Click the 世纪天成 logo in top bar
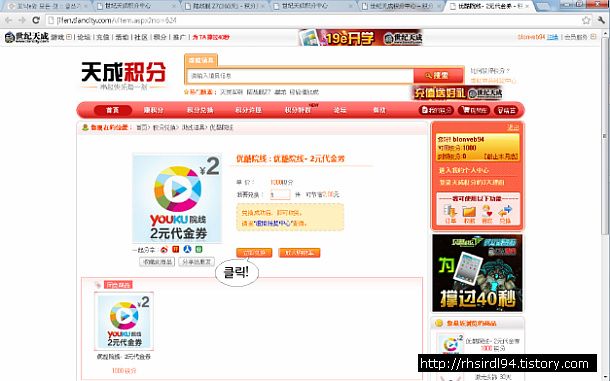 tap(26, 37)
